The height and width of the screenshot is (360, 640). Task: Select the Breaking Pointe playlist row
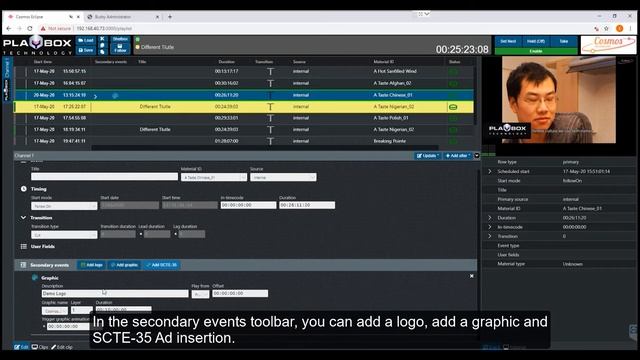244,141
